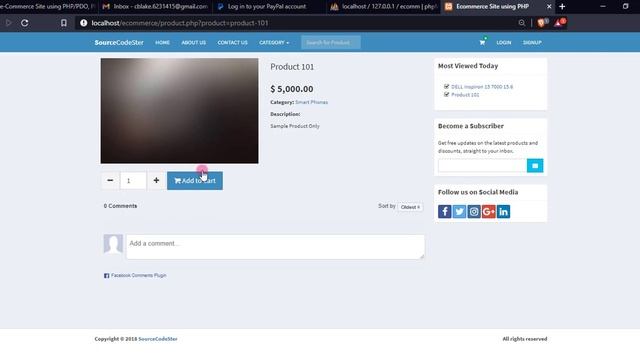Click the Add a comment text box

tap(275, 247)
